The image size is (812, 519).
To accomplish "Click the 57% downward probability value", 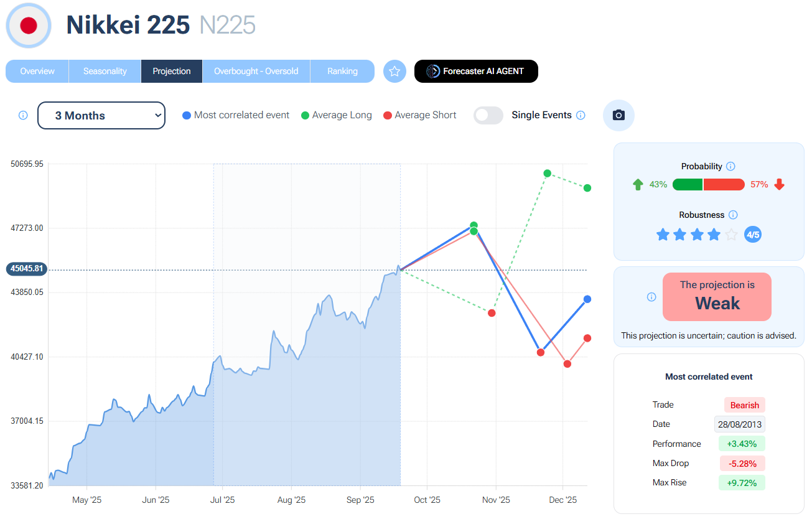I will [759, 184].
